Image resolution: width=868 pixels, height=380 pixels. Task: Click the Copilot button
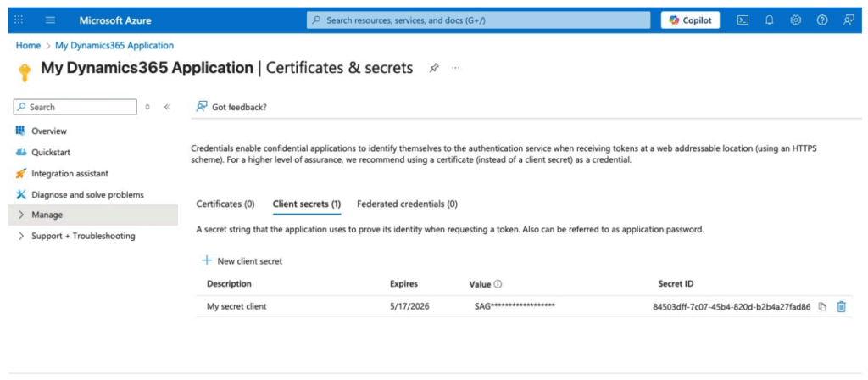690,20
